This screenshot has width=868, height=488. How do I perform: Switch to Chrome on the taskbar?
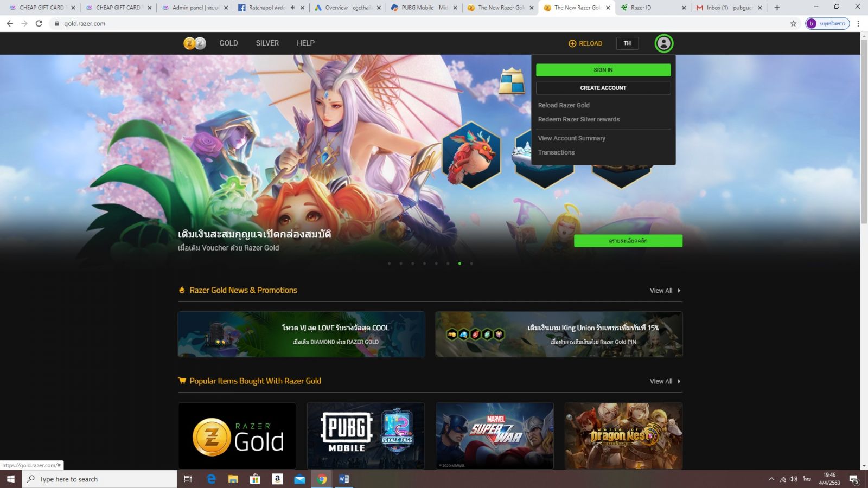tap(322, 479)
